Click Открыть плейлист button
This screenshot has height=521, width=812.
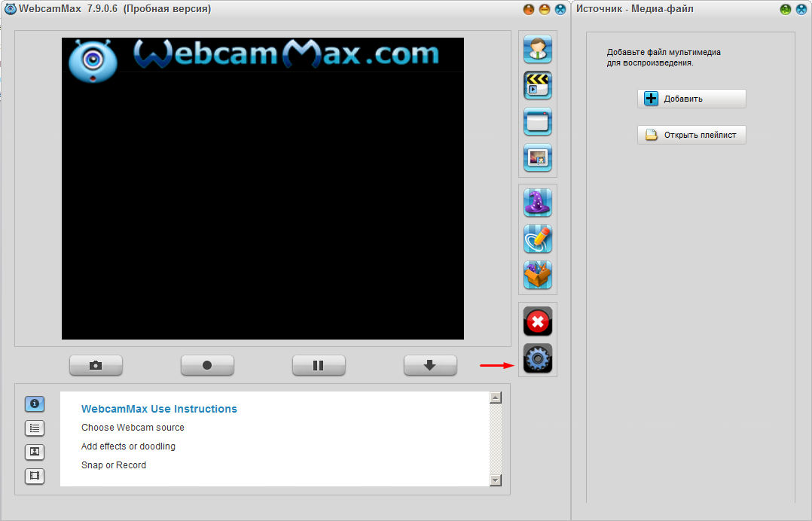(x=691, y=135)
